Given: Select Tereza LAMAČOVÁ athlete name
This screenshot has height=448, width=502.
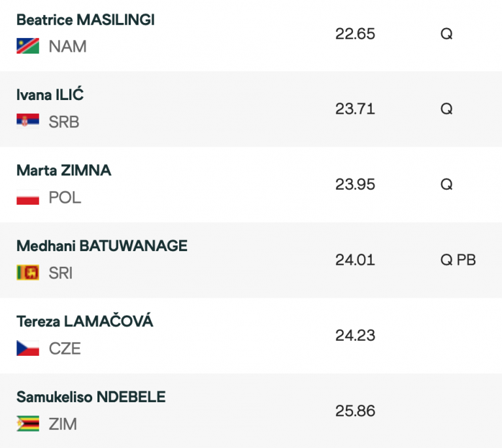Looking at the screenshot, I should point(84,321).
